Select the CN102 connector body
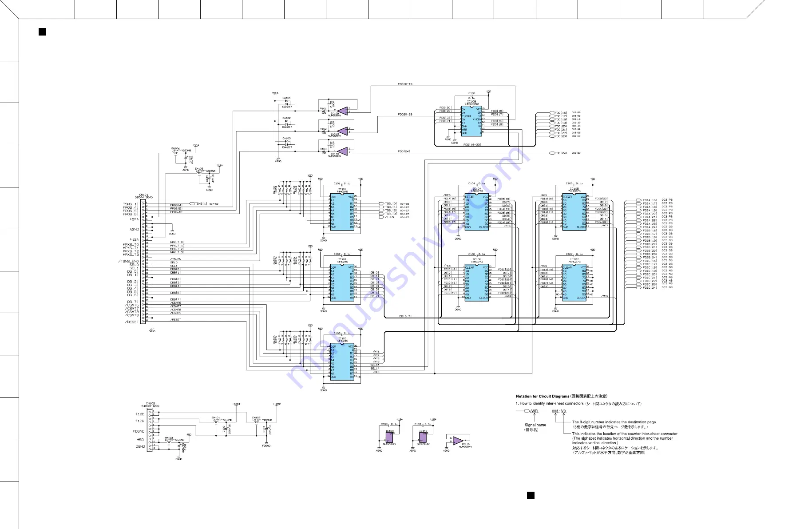The image size is (812, 529). pyautogui.click(x=150, y=430)
